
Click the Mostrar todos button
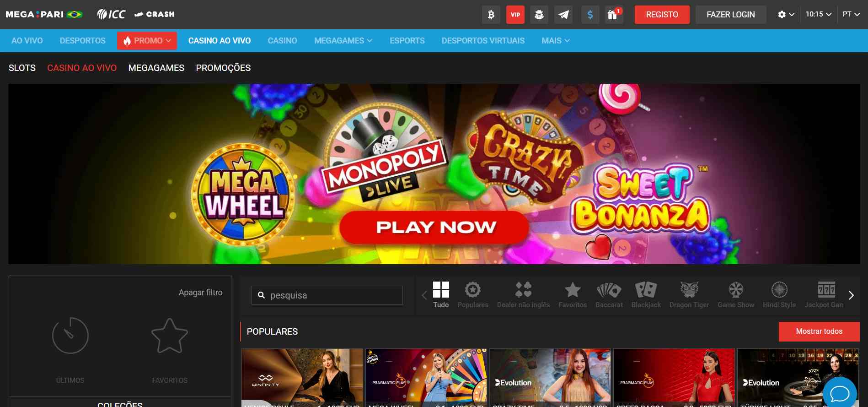coord(819,331)
